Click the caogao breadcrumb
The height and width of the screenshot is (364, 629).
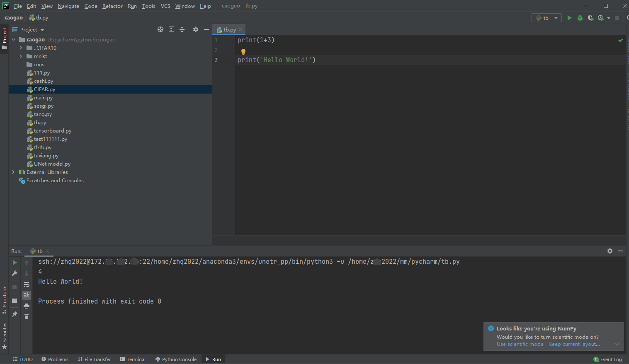coord(14,18)
